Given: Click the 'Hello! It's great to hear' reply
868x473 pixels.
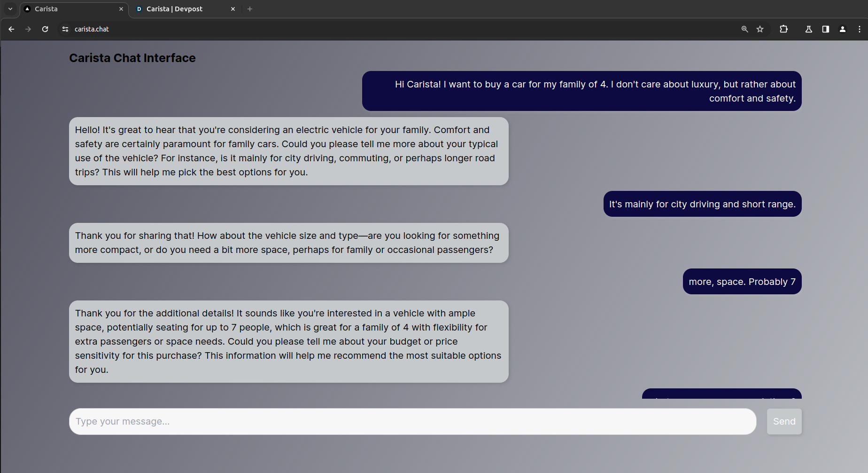Looking at the screenshot, I should [288, 151].
